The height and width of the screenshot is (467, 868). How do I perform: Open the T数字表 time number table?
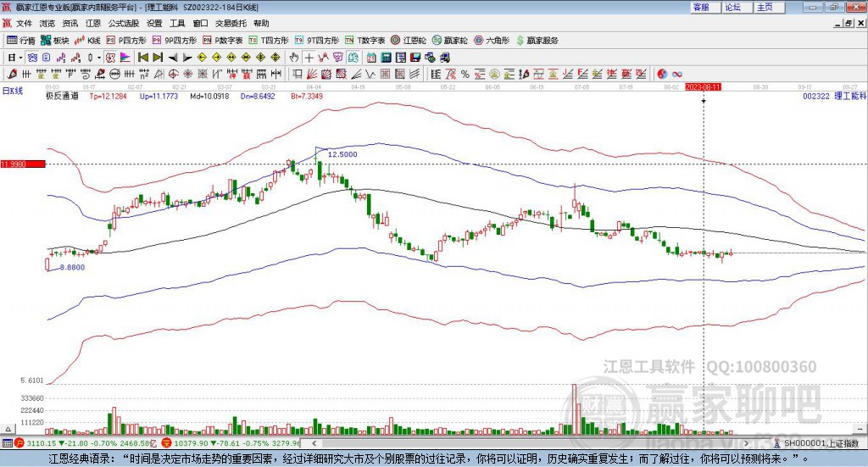pyautogui.click(x=364, y=41)
